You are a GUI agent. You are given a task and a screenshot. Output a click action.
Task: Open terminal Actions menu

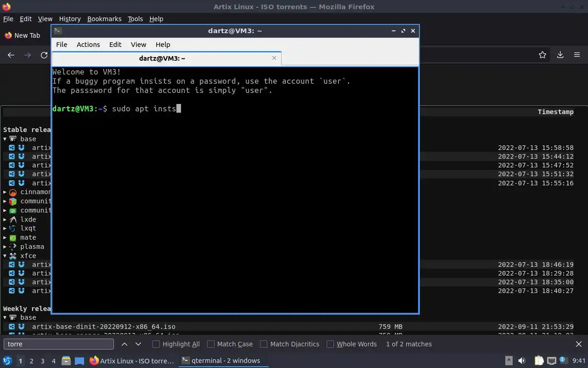(x=88, y=45)
